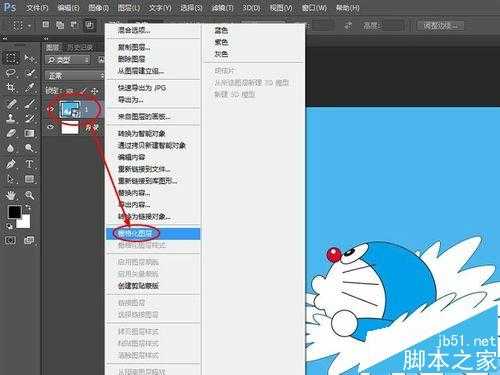The height and width of the screenshot is (375, 500).
Task: Toggle visibility of the background layer
Action: pyautogui.click(x=50, y=127)
